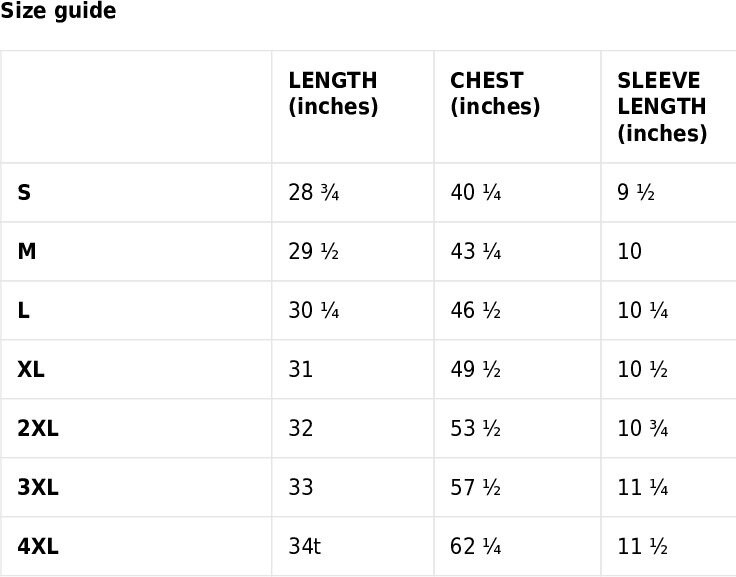This screenshot has height=577, width=736.
Task: Click the Size guide heading
Action: point(58,11)
